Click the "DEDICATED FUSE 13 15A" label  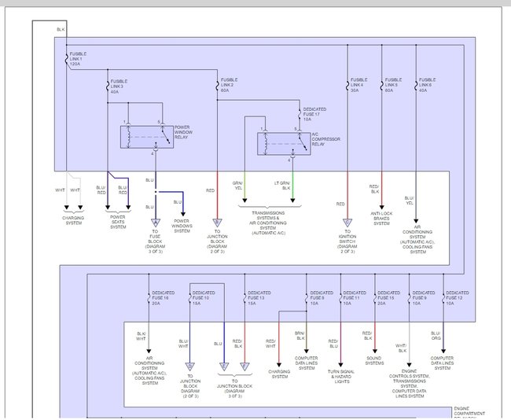pos(259,298)
